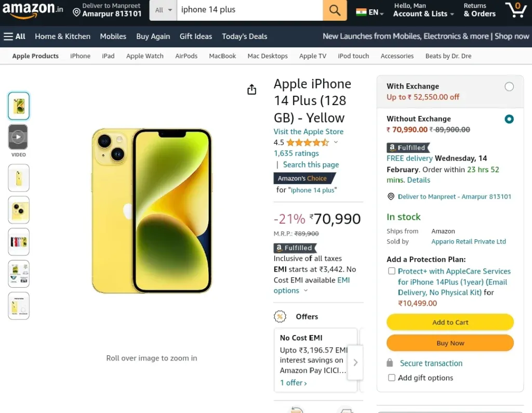This screenshot has width=532, height=413.
Task: Click the India flag language icon
Action: (x=361, y=12)
